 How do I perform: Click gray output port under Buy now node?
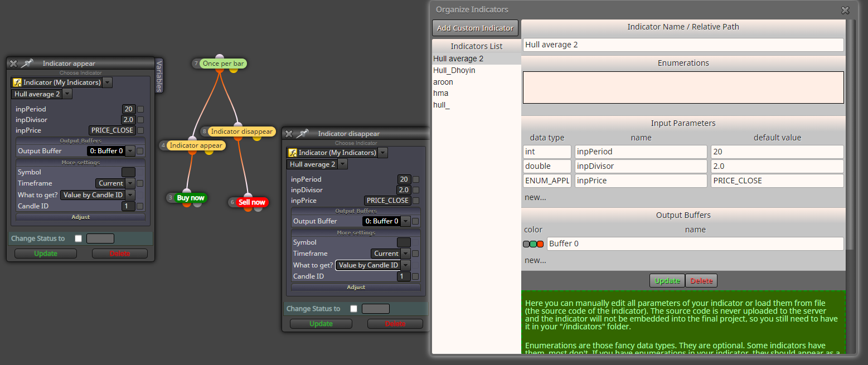pos(197,204)
